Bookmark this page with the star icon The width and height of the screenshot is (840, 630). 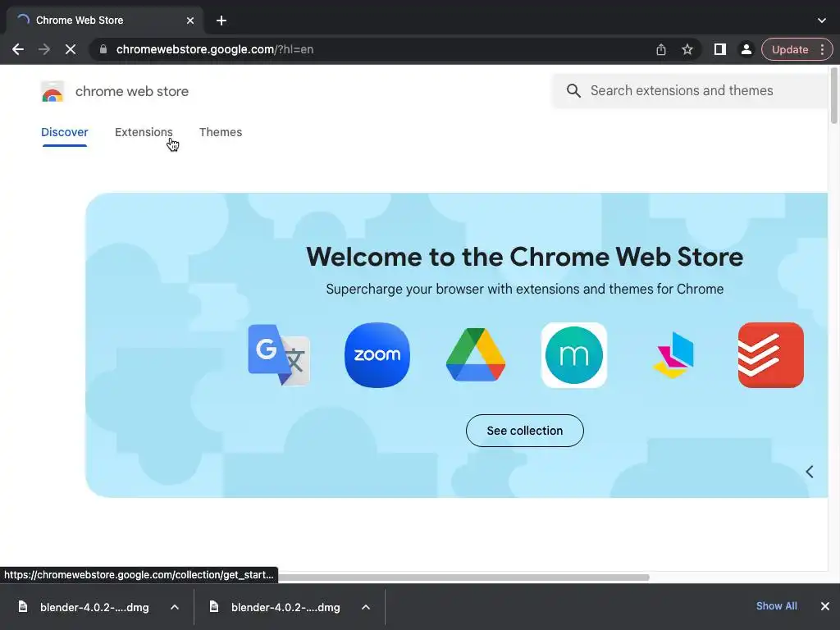tap(687, 49)
